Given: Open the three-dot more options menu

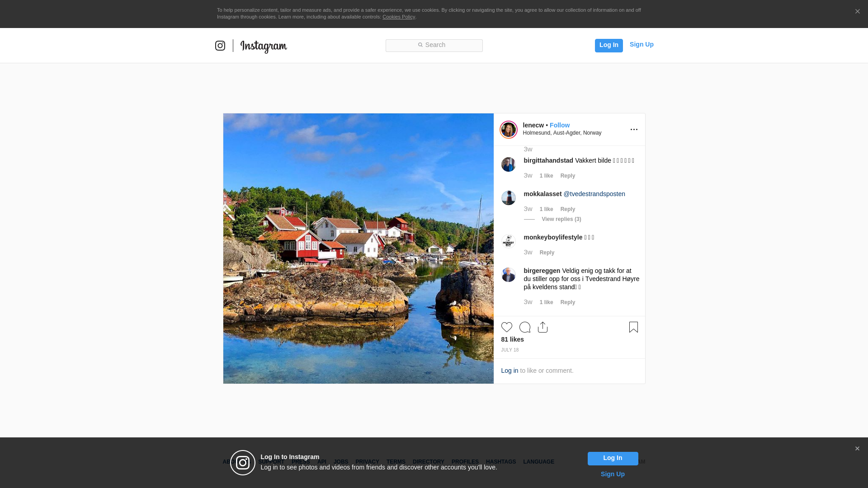Looking at the screenshot, I should tap(634, 130).
